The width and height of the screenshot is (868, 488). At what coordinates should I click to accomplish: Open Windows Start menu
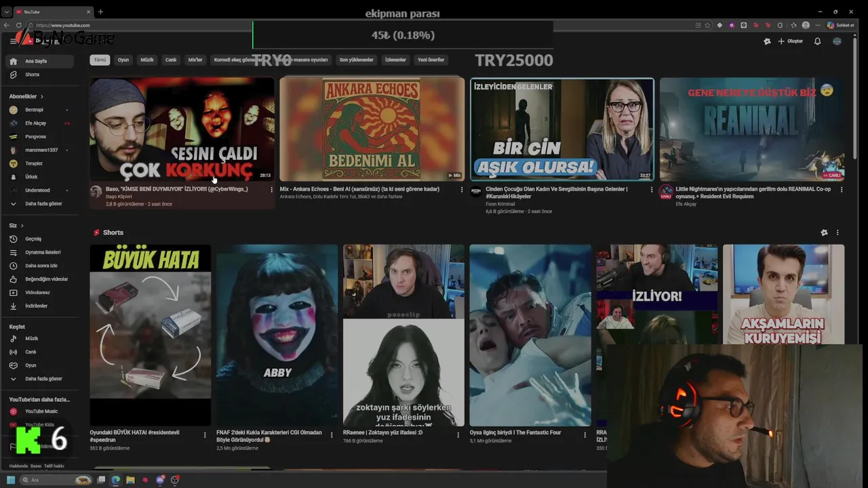point(11,480)
